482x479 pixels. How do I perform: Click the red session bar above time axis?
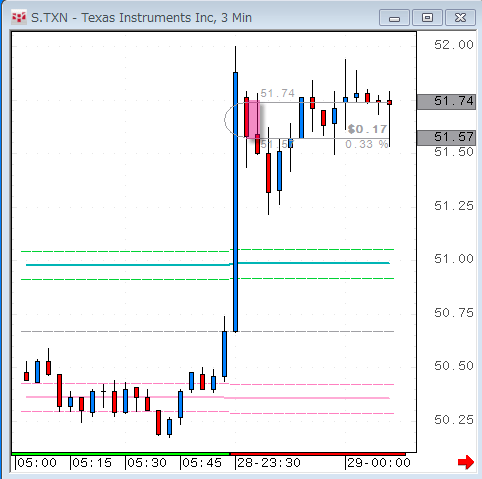click(x=318, y=454)
